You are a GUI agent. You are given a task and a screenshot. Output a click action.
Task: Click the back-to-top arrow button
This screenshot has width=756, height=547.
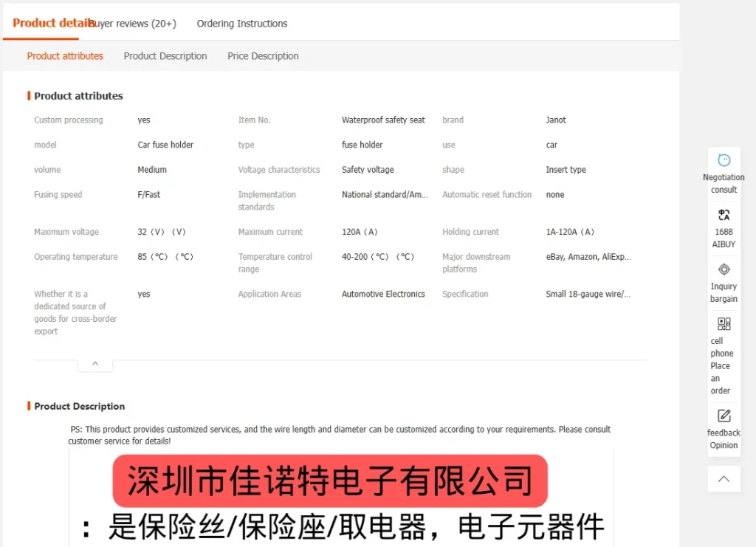724,478
